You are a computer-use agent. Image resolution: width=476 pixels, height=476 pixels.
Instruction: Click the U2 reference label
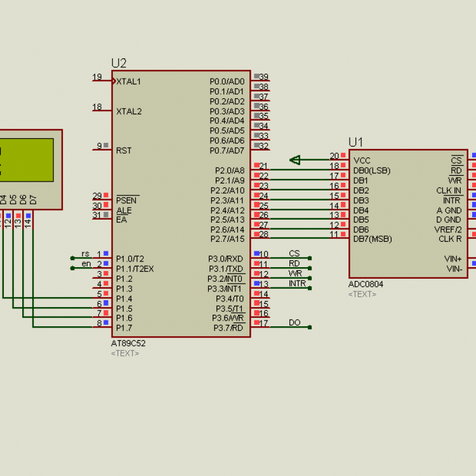coord(119,63)
